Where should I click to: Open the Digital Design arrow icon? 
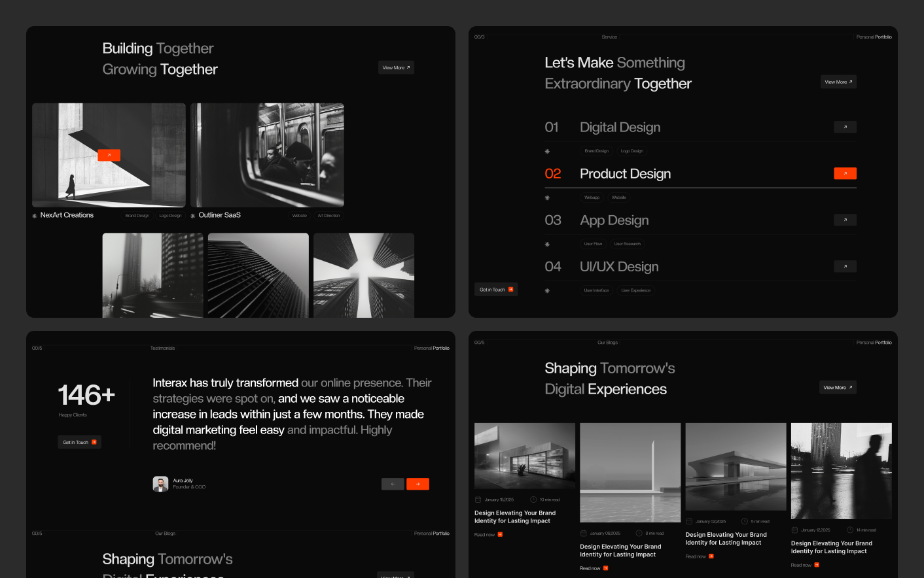point(845,127)
